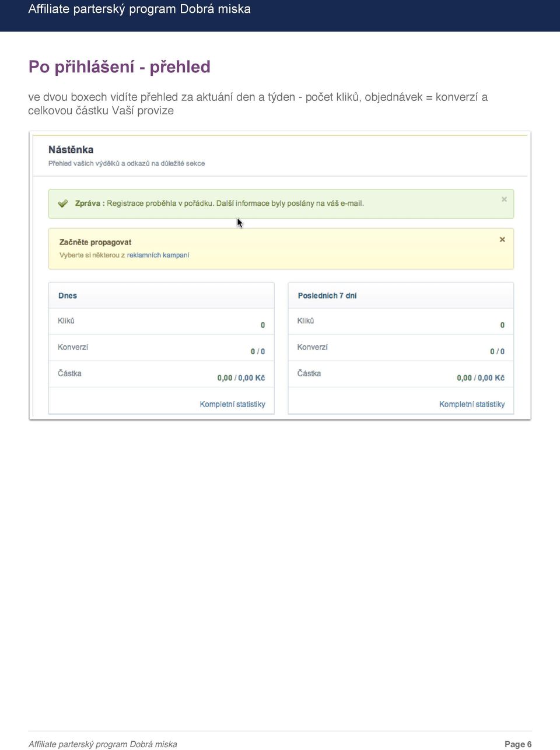
Task: Click the Affiliate parterský program header text
Action: [139, 9]
